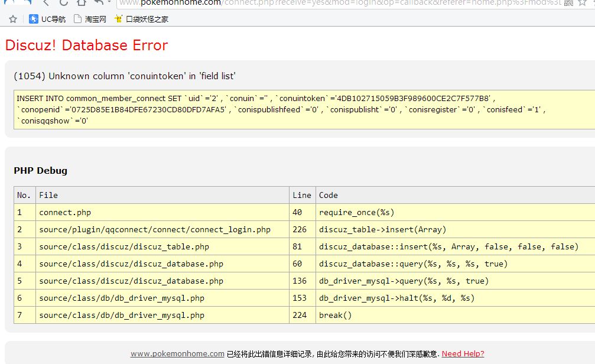Select the connect.php file cell

(162, 212)
